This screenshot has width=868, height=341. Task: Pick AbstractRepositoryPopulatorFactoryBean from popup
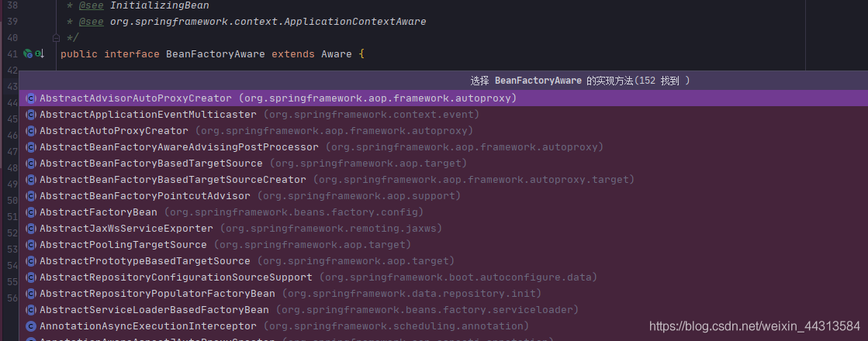pyautogui.click(x=157, y=294)
